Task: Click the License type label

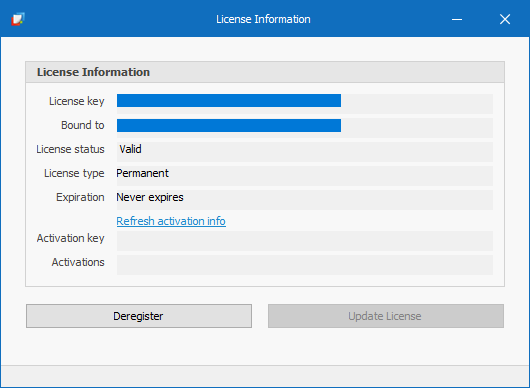Action: tap(74, 173)
